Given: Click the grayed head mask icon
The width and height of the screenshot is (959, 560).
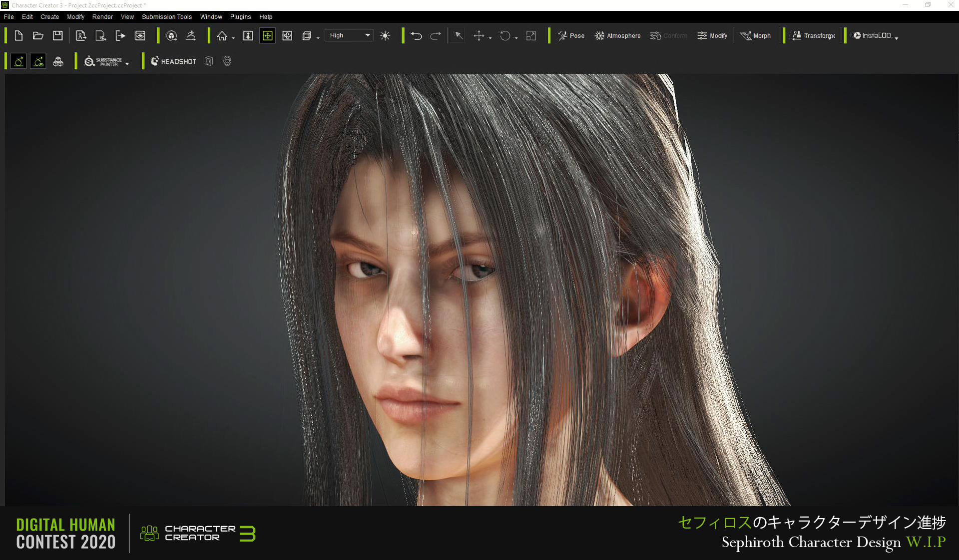Looking at the screenshot, I should pos(227,61).
